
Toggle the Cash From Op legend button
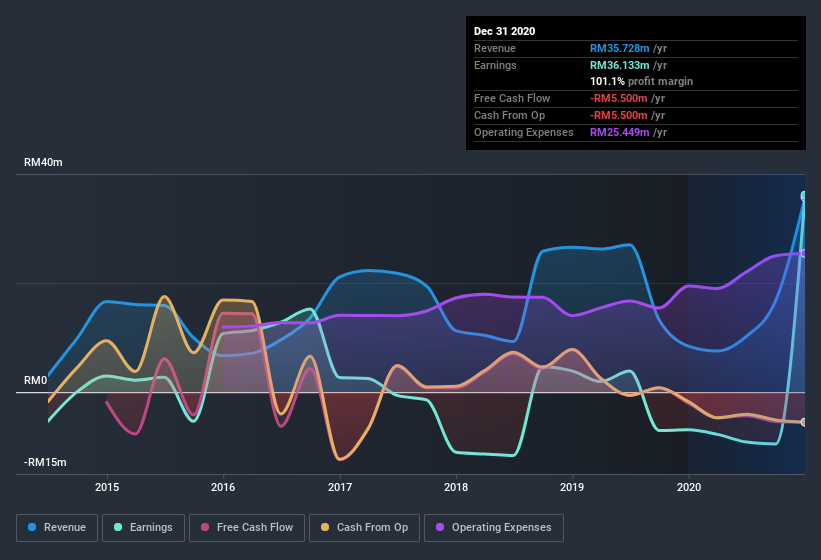tap(364, 528)
